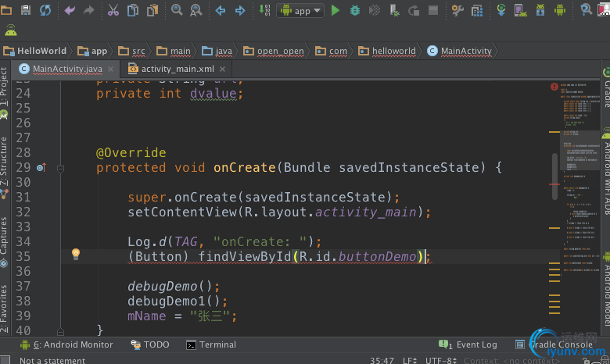Image resolution: width=610 pixels, height=364 pixels.
Task: Click cursor position 35:47 in status bar
Action: pos(382,361)
